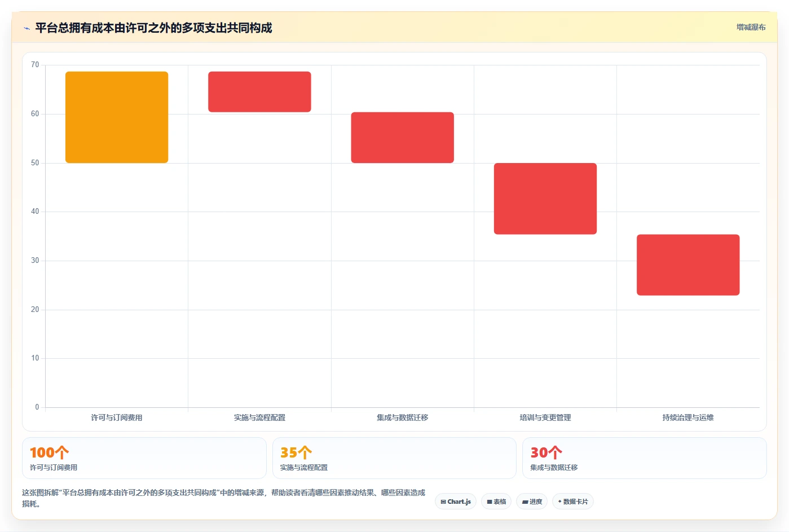The image size is (789, 532).
Task: Open the 35个 实施与流程配置 stat card
Action: (x=394, y=458)
